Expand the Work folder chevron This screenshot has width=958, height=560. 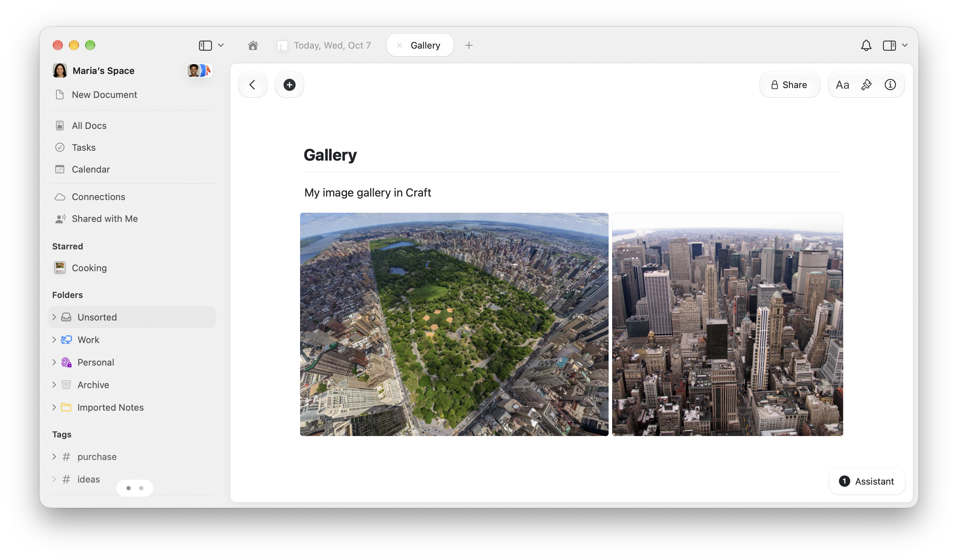(54, 340)
